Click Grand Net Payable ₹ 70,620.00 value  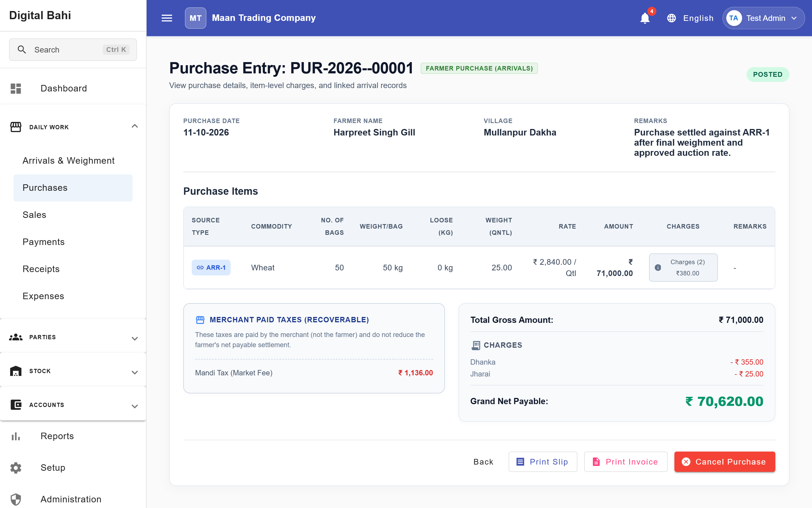724,401
